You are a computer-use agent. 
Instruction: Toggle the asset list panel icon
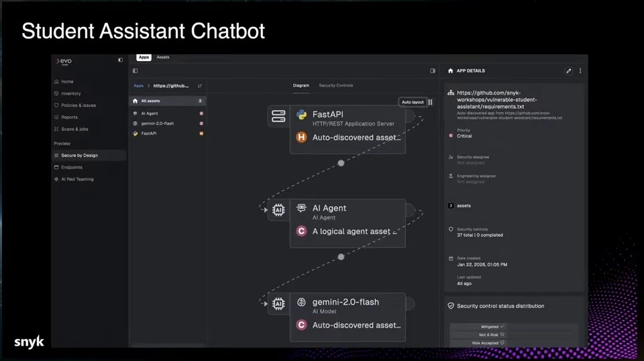pos(135,70)
